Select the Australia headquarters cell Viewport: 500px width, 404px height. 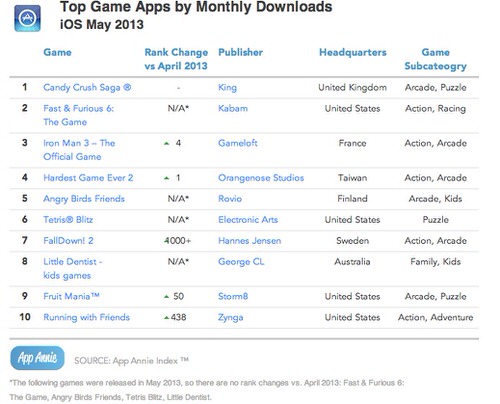[x=352, y=262]
